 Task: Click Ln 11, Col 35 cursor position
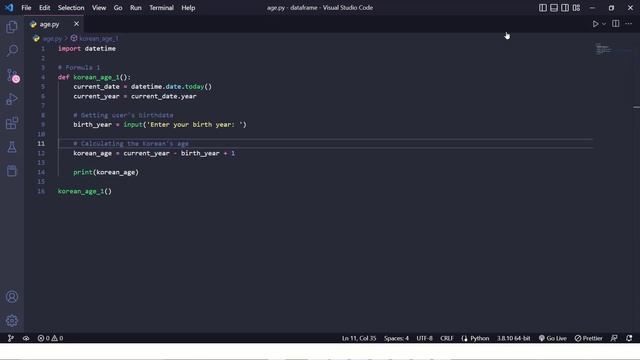(359, 338)
